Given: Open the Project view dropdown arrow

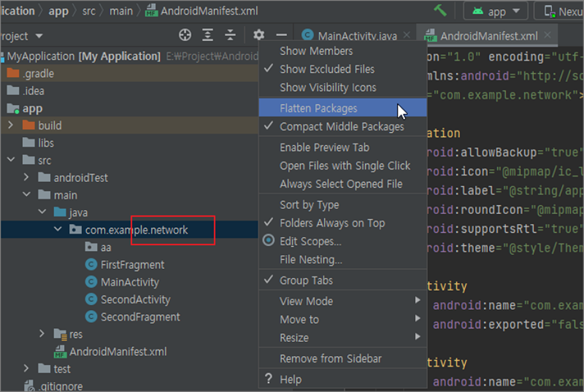Looking at the screenshot, I should pos(39,36).
